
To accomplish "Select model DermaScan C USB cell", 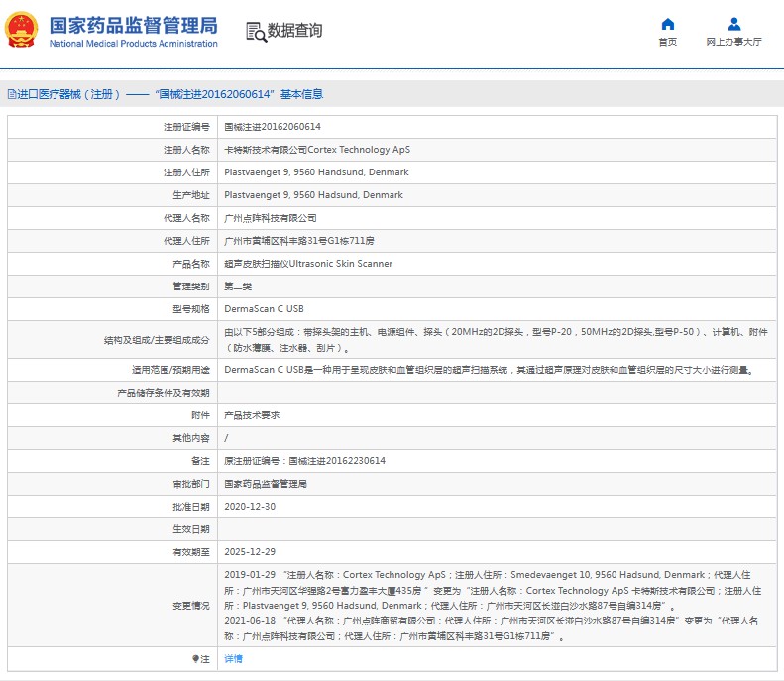I will point(264,309).
